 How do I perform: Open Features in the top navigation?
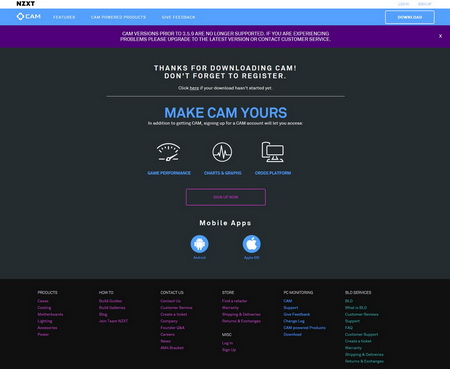(64, 17)
